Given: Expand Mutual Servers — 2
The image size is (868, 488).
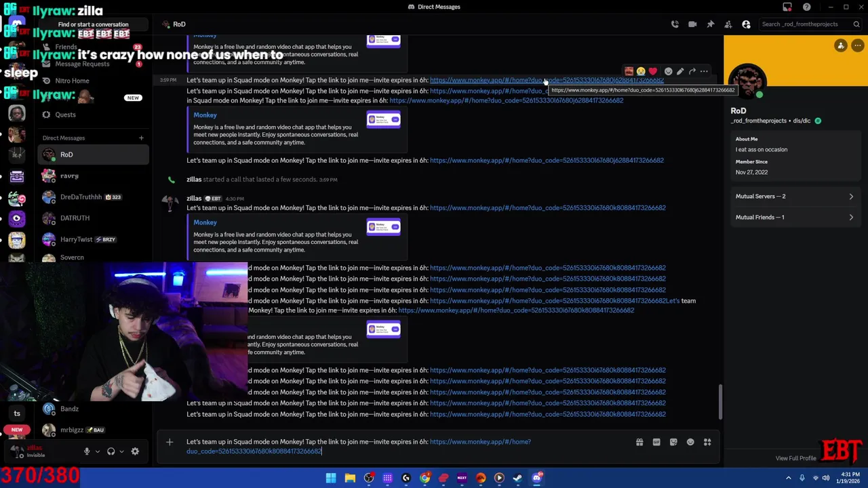Looking at the screenshot, I should click(795, 197).
